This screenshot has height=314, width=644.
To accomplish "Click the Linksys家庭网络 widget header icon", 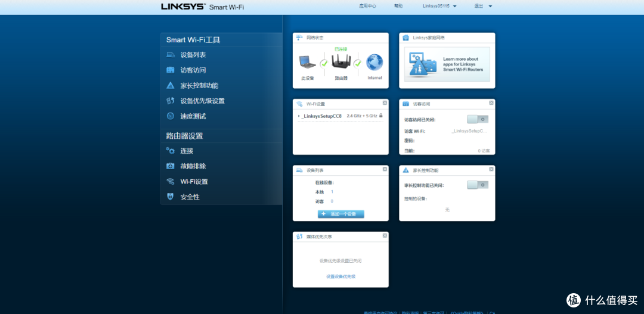I will tap(406, 38).
